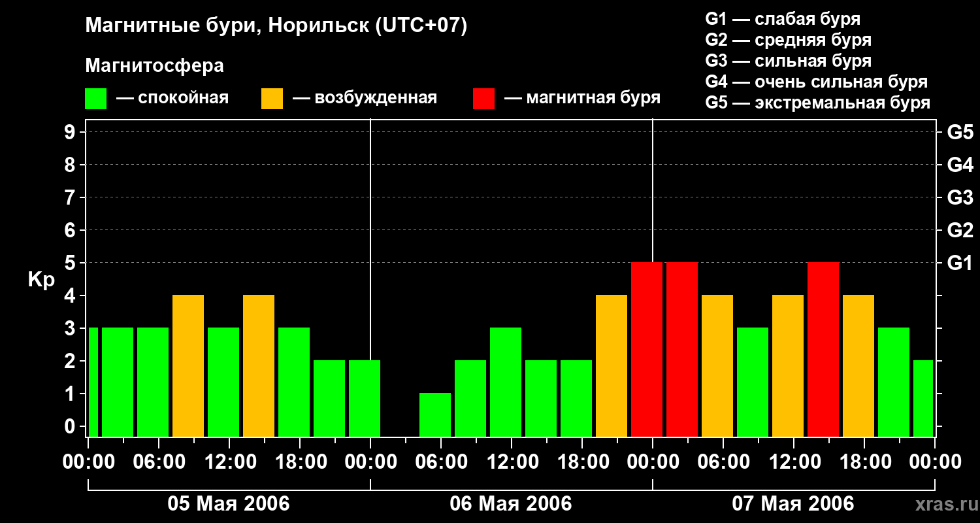Click the red bar starting just after midnight on 07 Мая

pos(682,349)
